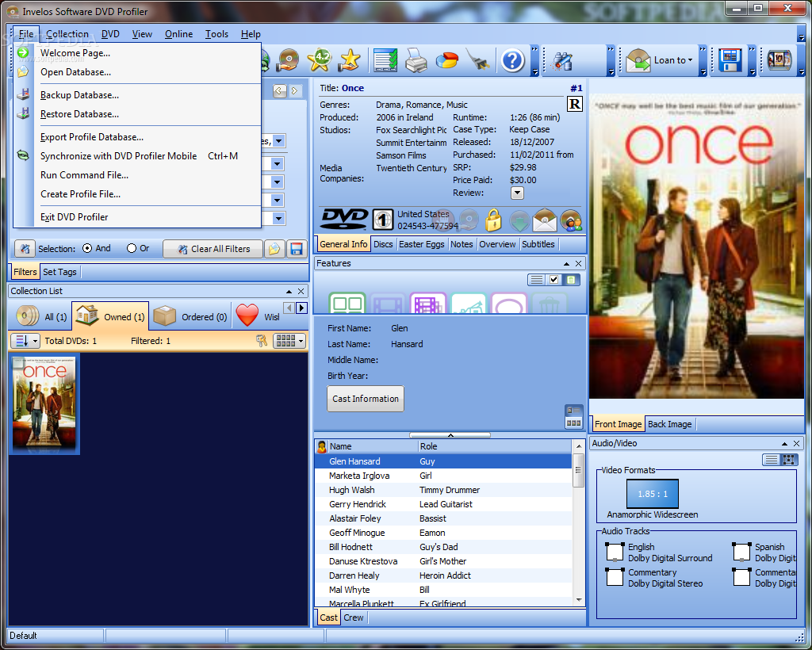Click the binoculars search toolbar icon
The width and height of the screenshot is (812, 650).
(x=562, y=61)
